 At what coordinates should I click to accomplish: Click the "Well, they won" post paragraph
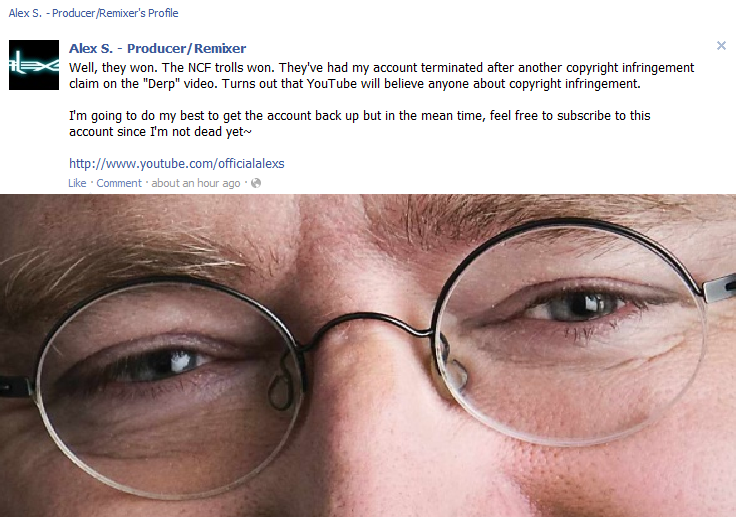click(381, 76)
